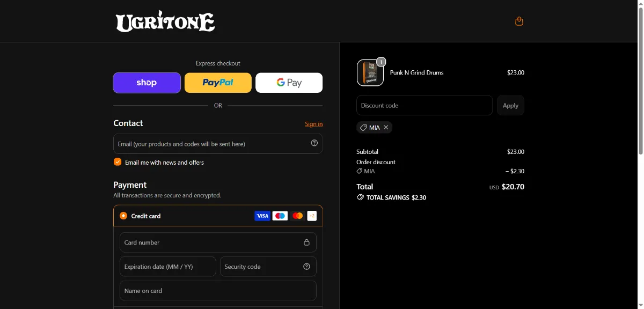Screen dimensions: 644x309
Task: Focus the Email input field
Action: point(218,144)
